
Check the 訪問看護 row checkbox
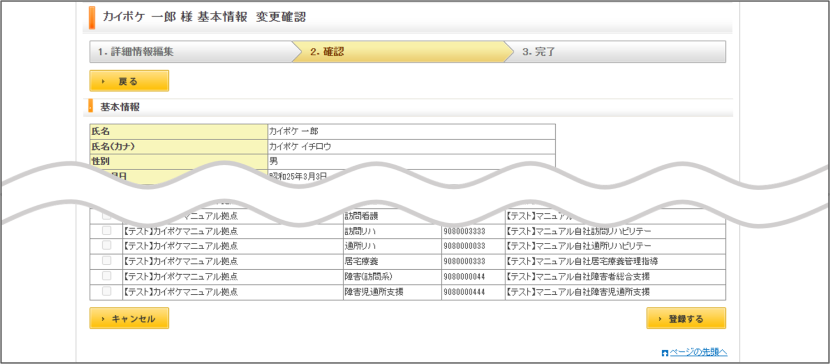click(x=106, y=216)
